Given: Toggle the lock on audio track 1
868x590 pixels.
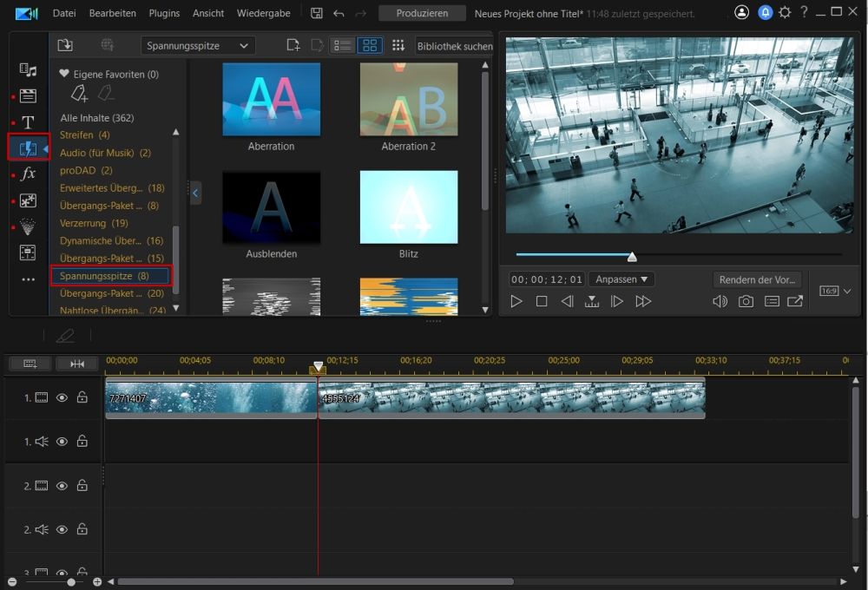Looking at the screenshot, I should click(x=82, y=441).
